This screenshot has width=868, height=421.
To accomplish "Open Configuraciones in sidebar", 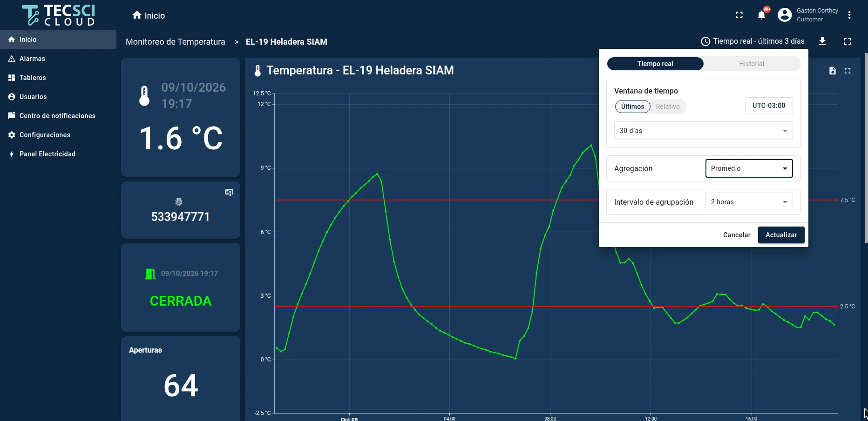I will (x=58, y=135).
